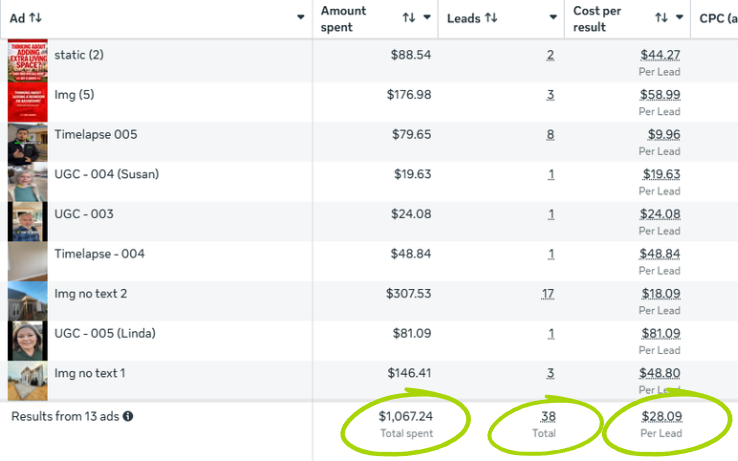Click the $307.53 amount spent cell
The image size is (738, 461).
point(408,294)
